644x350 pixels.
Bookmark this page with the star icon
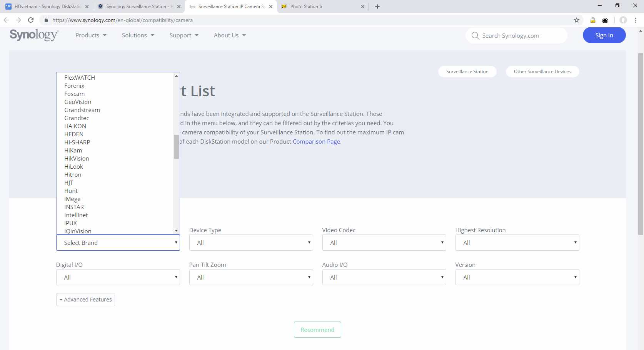click(577, 20)
